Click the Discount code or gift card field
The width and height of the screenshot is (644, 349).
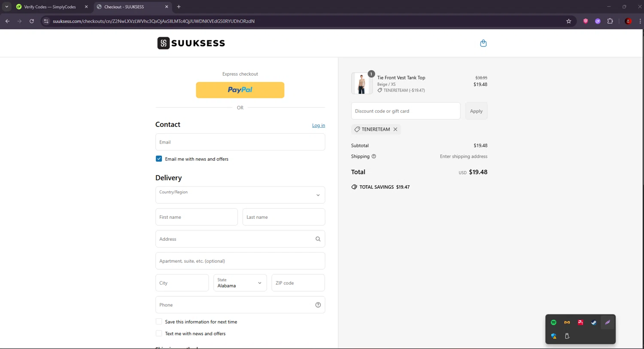click(406, 111)
